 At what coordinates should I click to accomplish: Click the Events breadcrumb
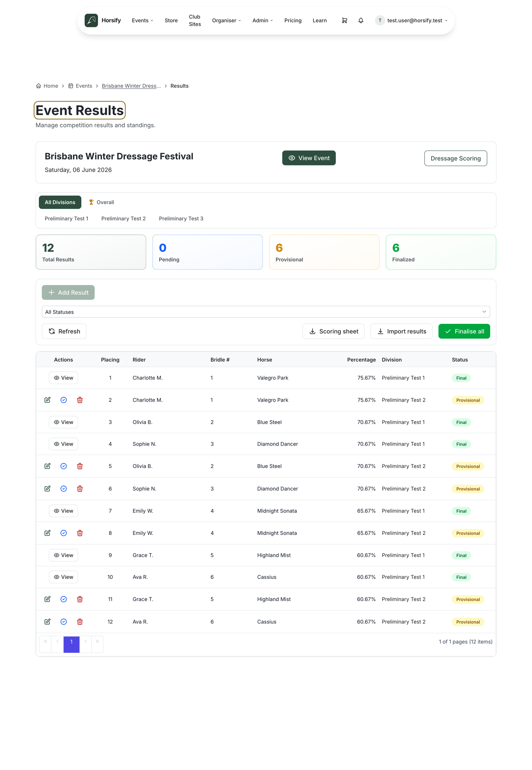(80, 86)
